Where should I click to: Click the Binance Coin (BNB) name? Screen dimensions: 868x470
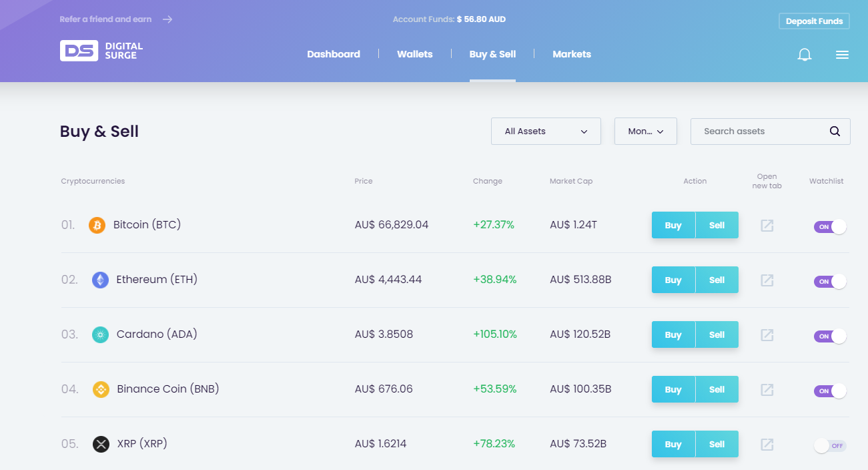click(168, 389)
